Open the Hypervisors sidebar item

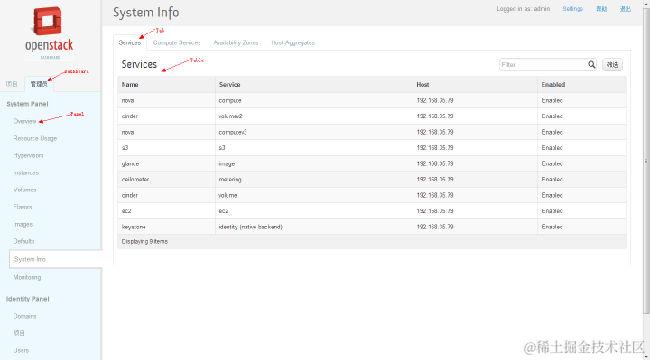pyautogui.click(x=28, y=156)
